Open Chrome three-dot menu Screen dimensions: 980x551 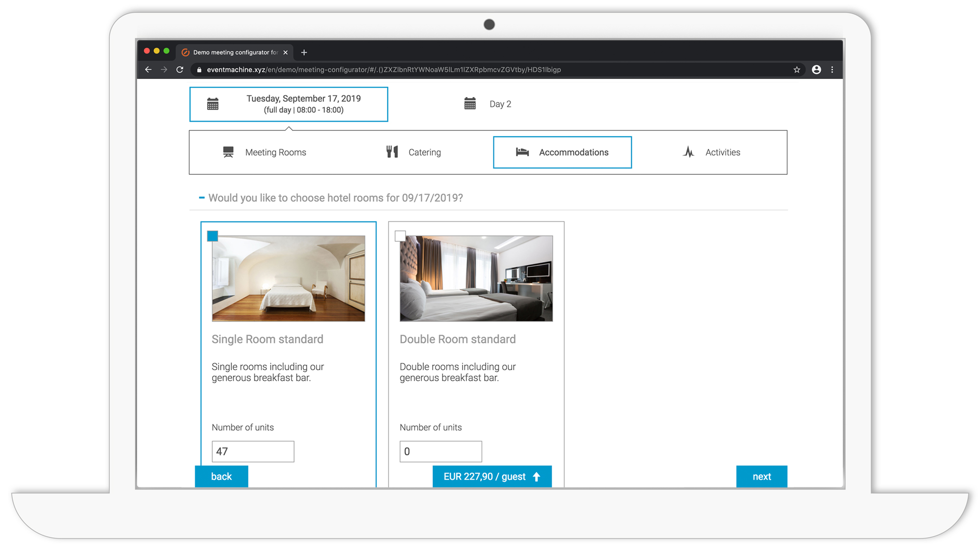click(832, 70)
